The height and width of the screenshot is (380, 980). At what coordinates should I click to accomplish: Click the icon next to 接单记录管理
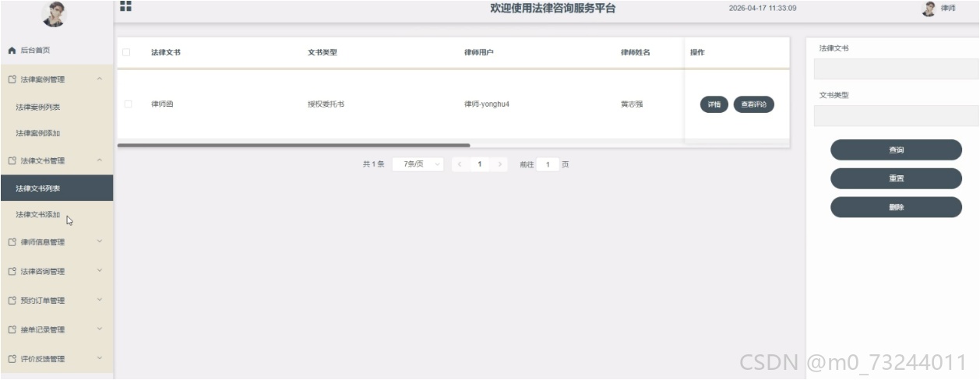coord(12,330)
